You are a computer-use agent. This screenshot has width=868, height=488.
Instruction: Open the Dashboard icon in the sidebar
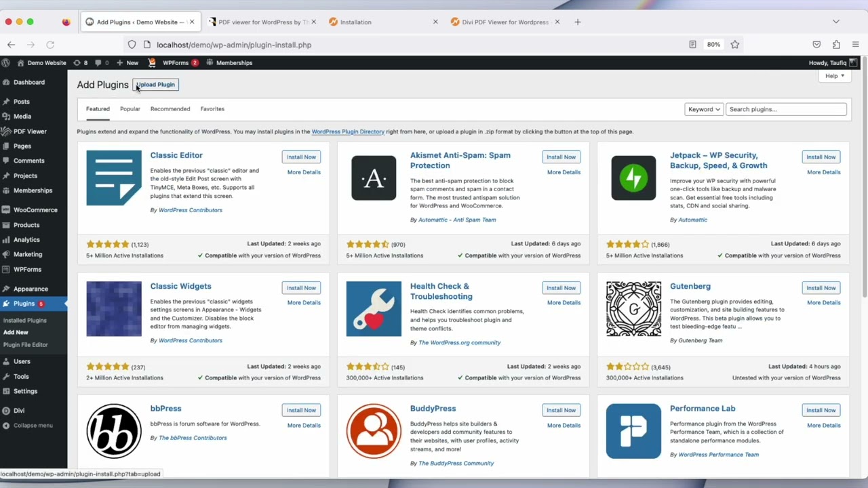(6, 82)
